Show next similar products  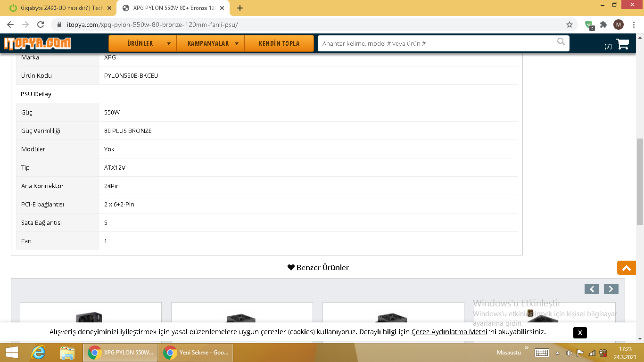point(611,289)
